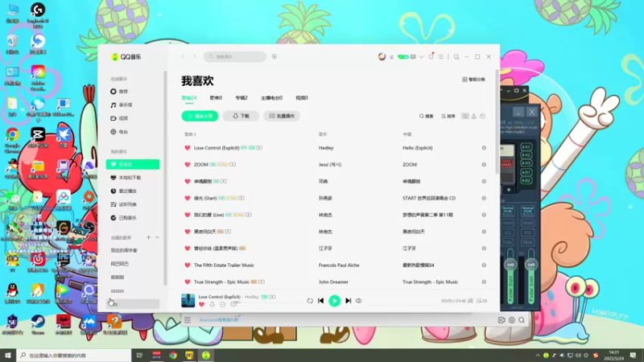Skip to the next track
The height and width of the screenshot is (362, 644).
(x=349, y=301)
